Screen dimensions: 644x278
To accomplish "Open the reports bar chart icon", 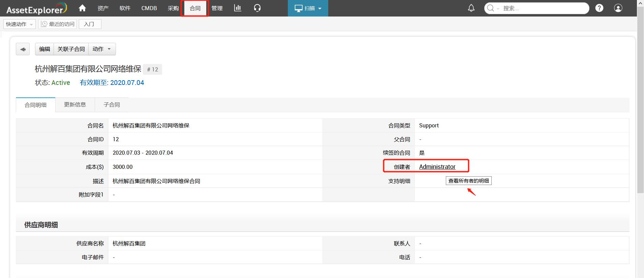I will coord(238,8).
